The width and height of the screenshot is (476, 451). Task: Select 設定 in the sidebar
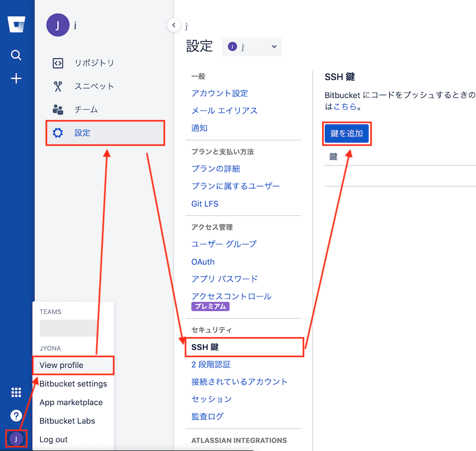coord(105,133)
